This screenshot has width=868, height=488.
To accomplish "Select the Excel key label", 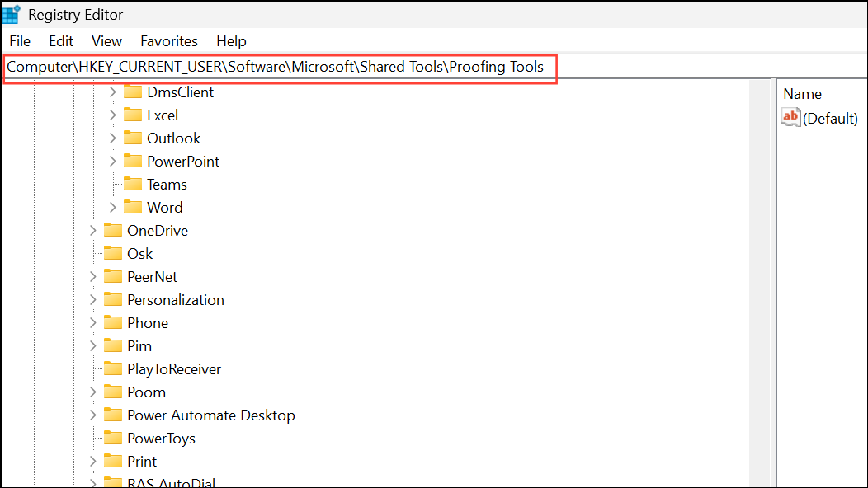I will pyautogui.click(x=163, y=115).
